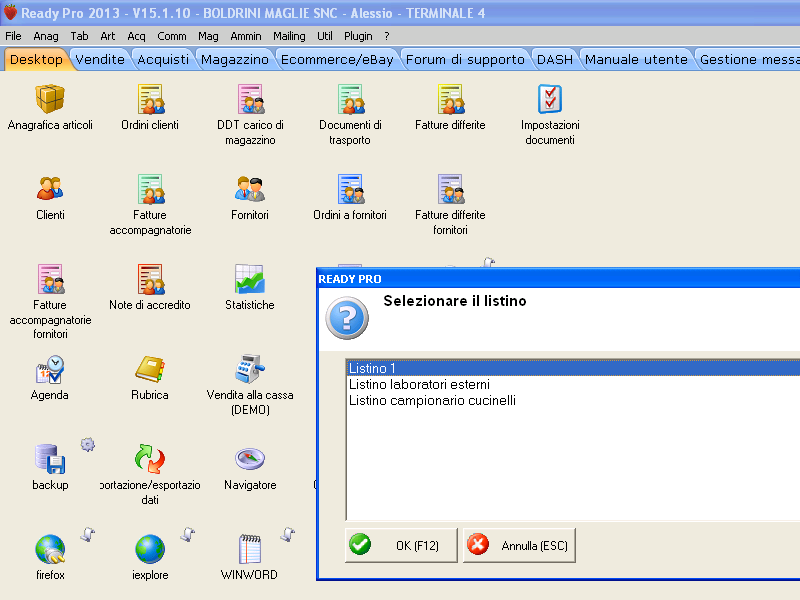Open Documenti di trasporto icon
Viewport: 800px width, 600px height.
point(350,99)
